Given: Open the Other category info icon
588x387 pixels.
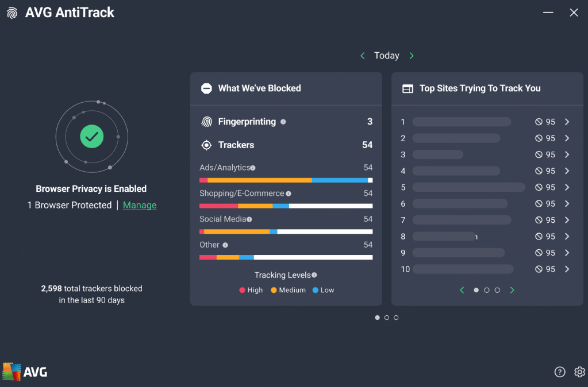Looking at the screenshot, I should point(225,245).
